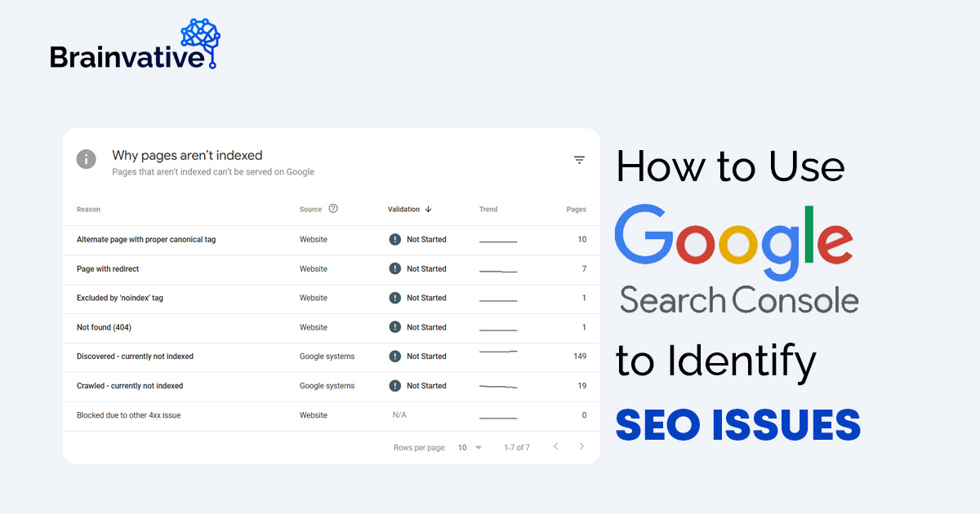980x514 pixels.
Task: Click the page count 149
Action: pyautogui.click(x=580, y=357)
